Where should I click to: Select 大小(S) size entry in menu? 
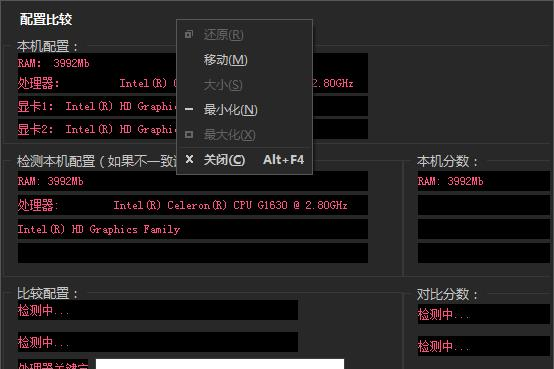tap(244, 85)
